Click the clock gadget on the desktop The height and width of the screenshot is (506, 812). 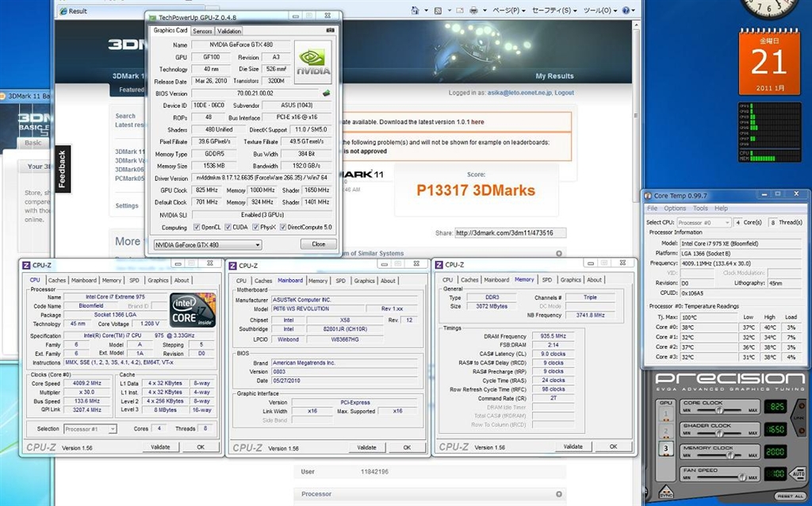tap(769, 7)
